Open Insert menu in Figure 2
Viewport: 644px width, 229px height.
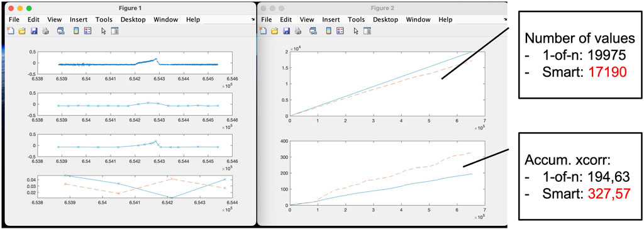point(331,20)
